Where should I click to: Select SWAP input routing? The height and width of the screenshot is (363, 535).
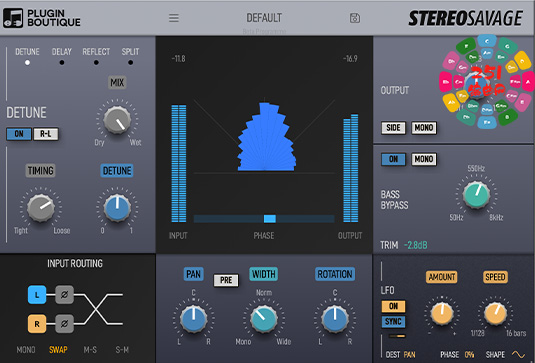[x=58, y=350]
